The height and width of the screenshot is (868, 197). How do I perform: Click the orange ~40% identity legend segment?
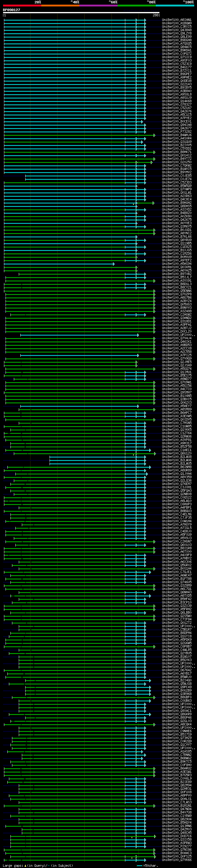(60, 6)
